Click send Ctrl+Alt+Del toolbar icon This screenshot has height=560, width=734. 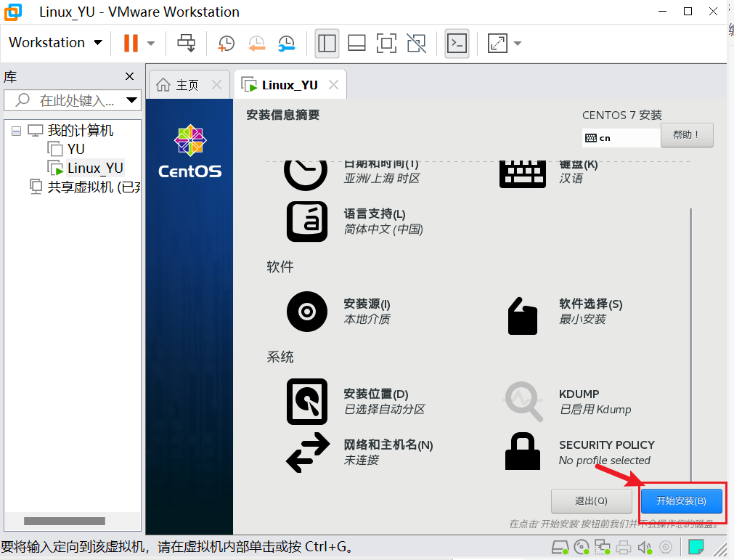coord(187,43)
